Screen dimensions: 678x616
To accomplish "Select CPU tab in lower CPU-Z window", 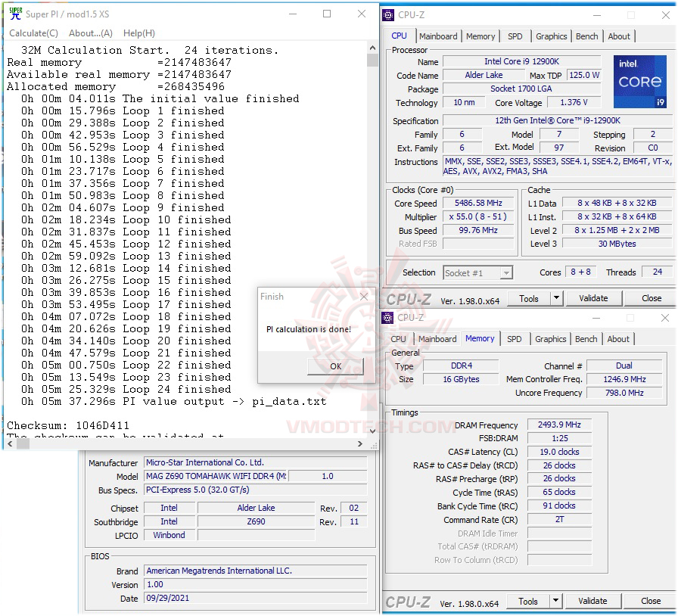I will (398, 339).
